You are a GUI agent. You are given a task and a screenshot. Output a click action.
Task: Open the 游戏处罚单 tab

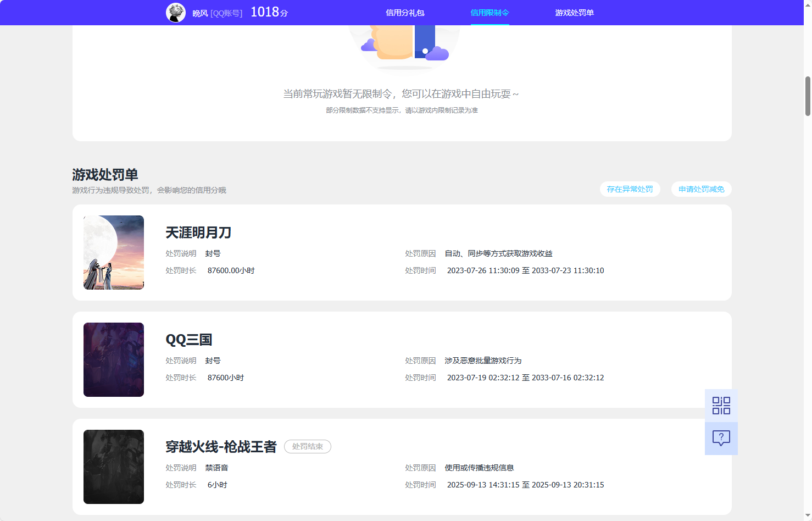tap(574, 12)
